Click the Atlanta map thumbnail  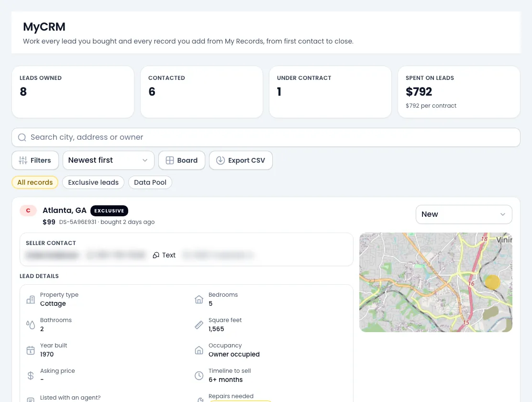click(436, 282)
